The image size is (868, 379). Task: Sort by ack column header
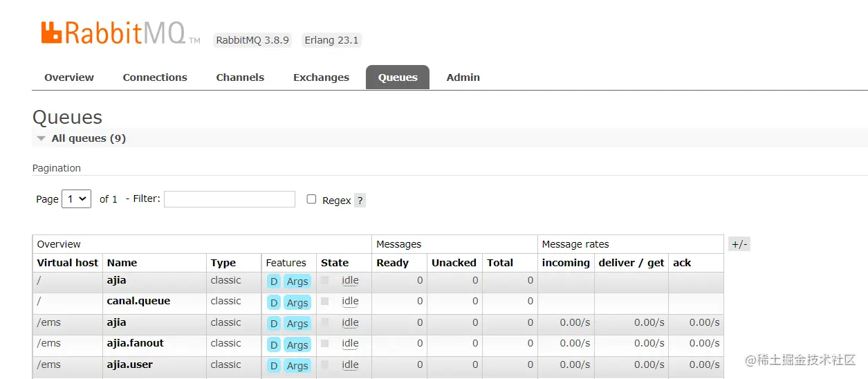tap(682, 263)
